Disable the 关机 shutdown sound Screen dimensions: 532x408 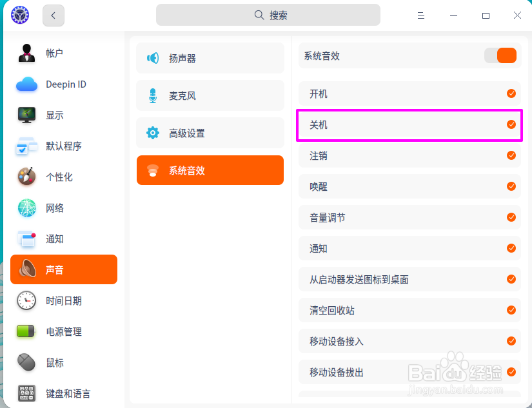[x=511, y=124]
